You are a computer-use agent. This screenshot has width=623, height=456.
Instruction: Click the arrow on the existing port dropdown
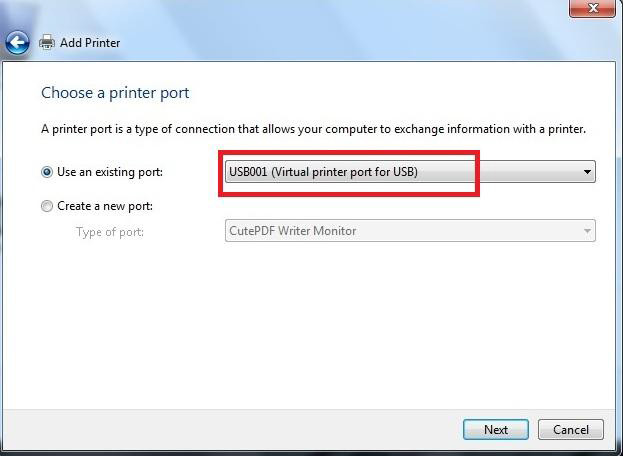(x=587, y=172)
